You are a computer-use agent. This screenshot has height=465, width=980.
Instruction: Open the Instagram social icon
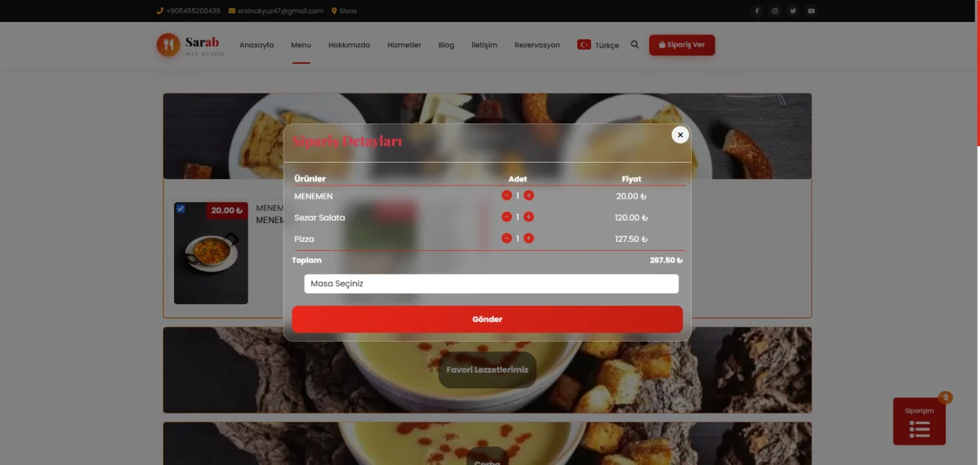pyautogui.click(x=775, y=11)
